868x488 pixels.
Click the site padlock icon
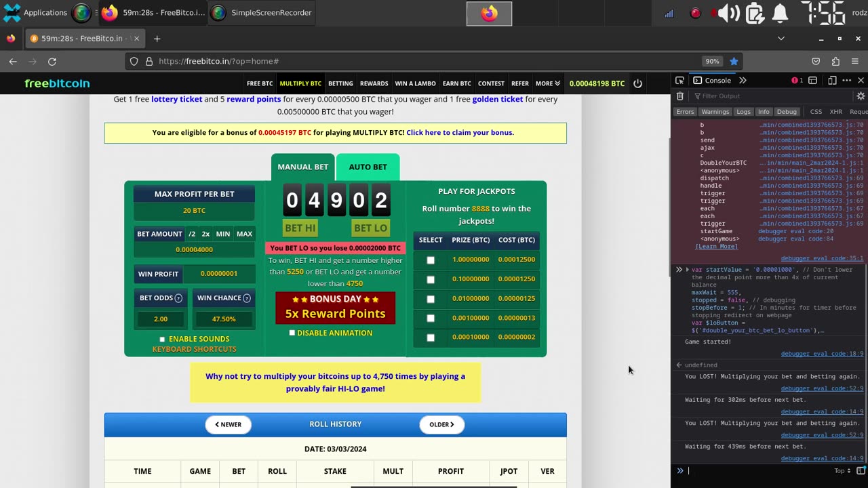pos(149,61)
